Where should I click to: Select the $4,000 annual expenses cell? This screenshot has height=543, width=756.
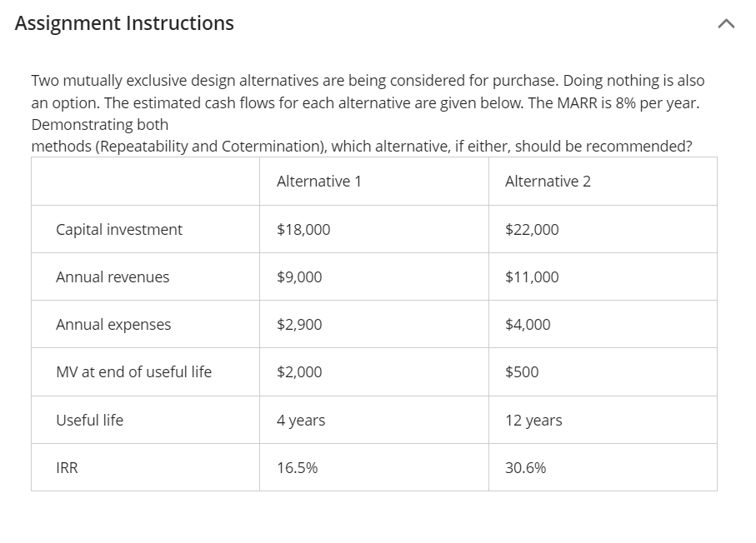click(528, 324)
